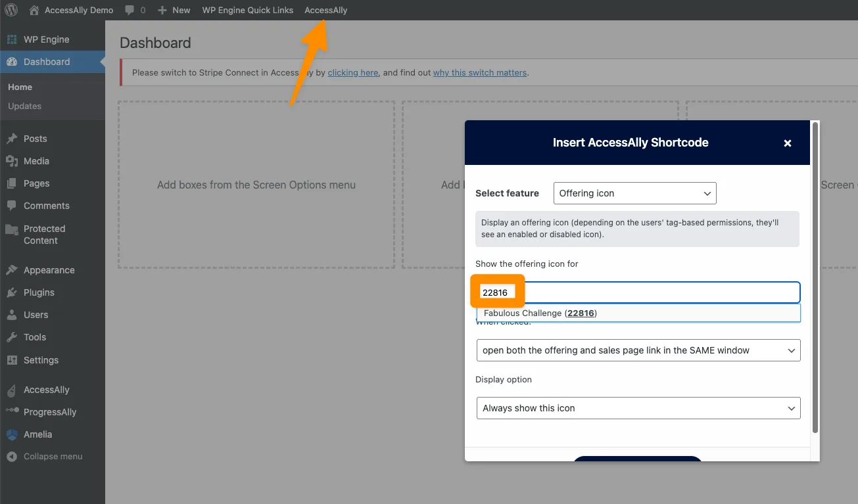Open the When clicked behavior dropdown
The image size is (858, 504).
tap(638, 350)
